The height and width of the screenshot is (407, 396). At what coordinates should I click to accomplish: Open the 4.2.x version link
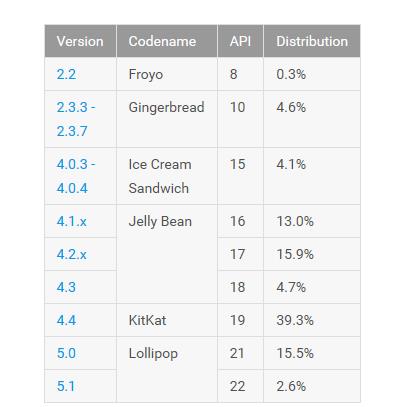pyautogui.click(x=72, y=254)
